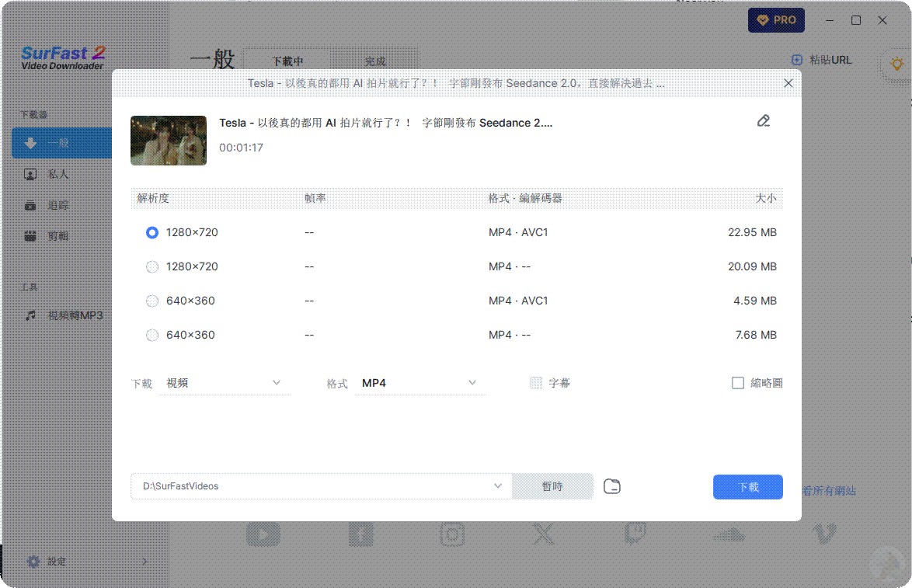912x588 pixels.
Task: Click the 22.95 MB size value
Action: tap(752, 233)
